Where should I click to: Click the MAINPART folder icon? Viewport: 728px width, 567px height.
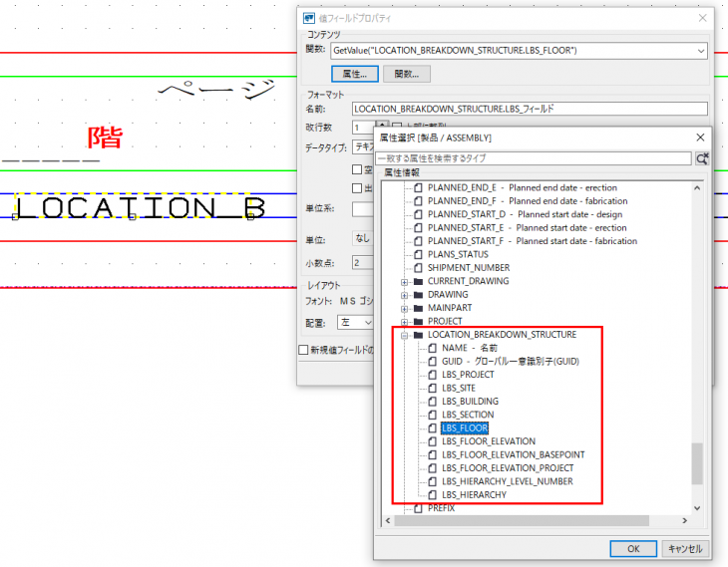(x=418, y=308)
